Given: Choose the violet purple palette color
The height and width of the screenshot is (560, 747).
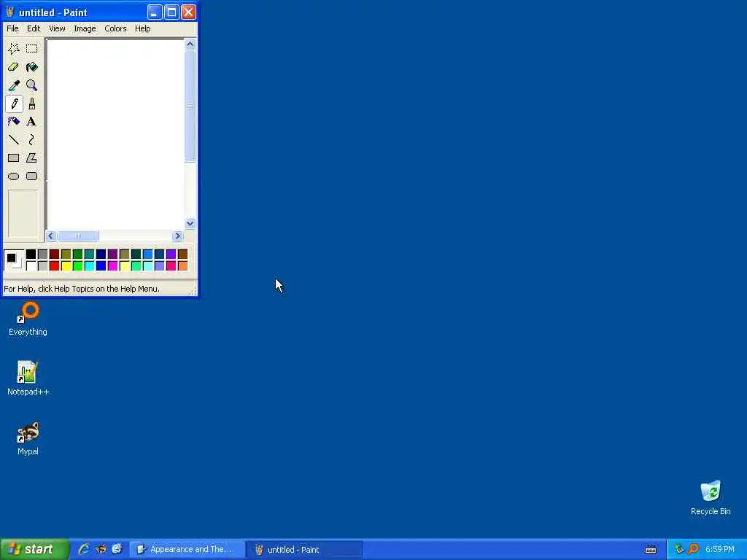Looking at the screenshot, I should pos(171,254).
